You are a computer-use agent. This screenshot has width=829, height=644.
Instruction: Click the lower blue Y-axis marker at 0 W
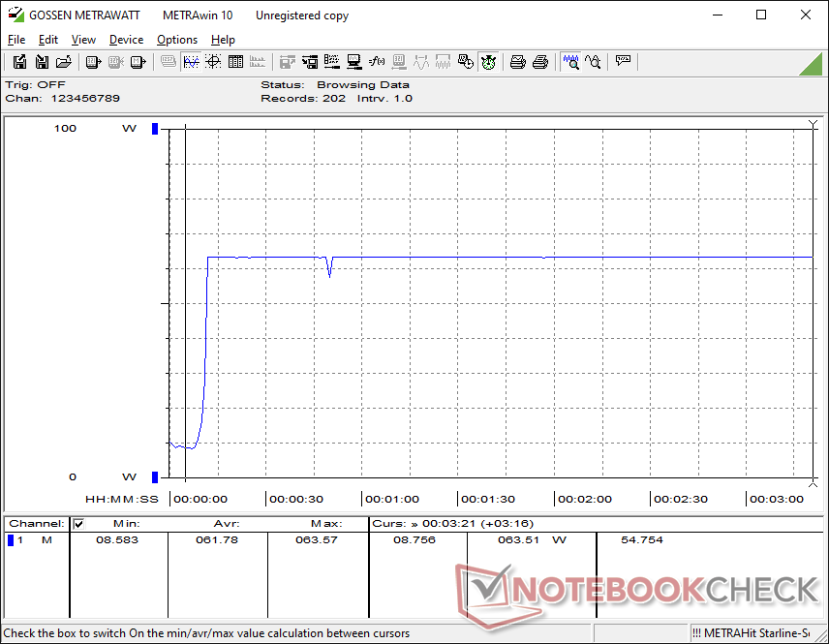[x=154, y=476]
